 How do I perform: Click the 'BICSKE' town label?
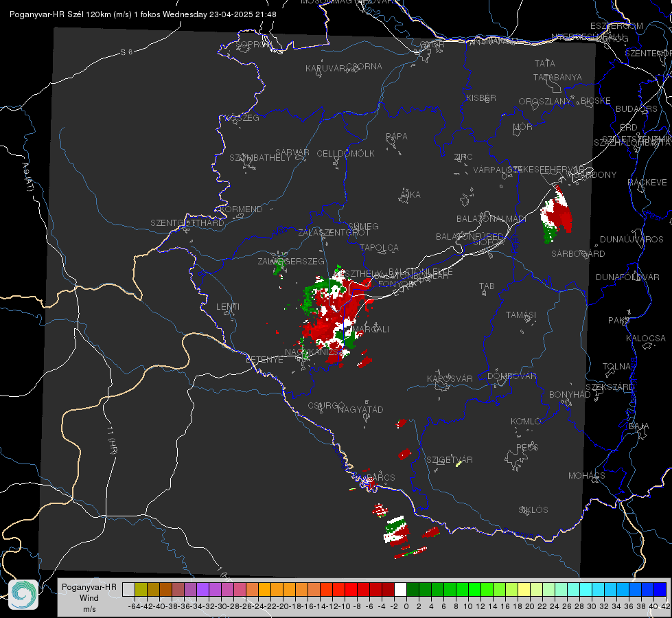point(596,100)
